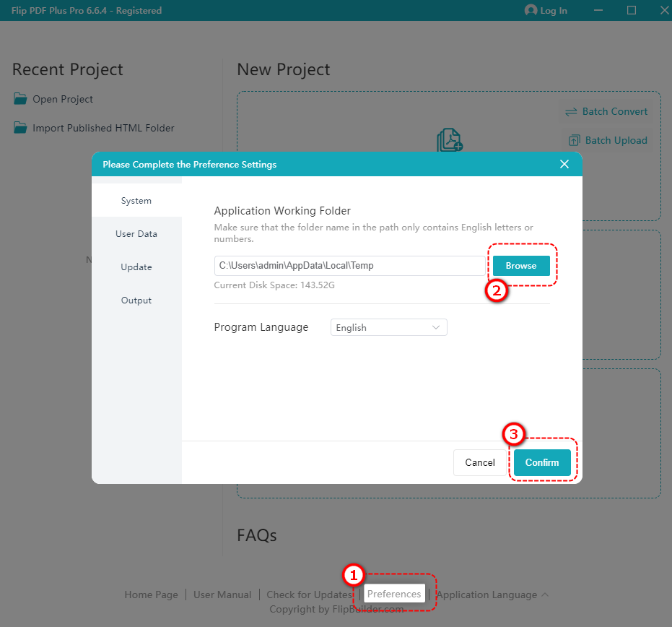Click the Open Project folder icon
The height and width of the screenshot is (627, 672).
click(20, 99)
